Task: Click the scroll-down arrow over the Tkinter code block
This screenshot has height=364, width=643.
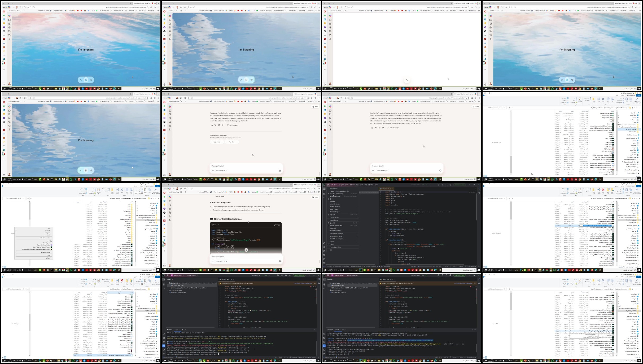Action: point(246,250)
